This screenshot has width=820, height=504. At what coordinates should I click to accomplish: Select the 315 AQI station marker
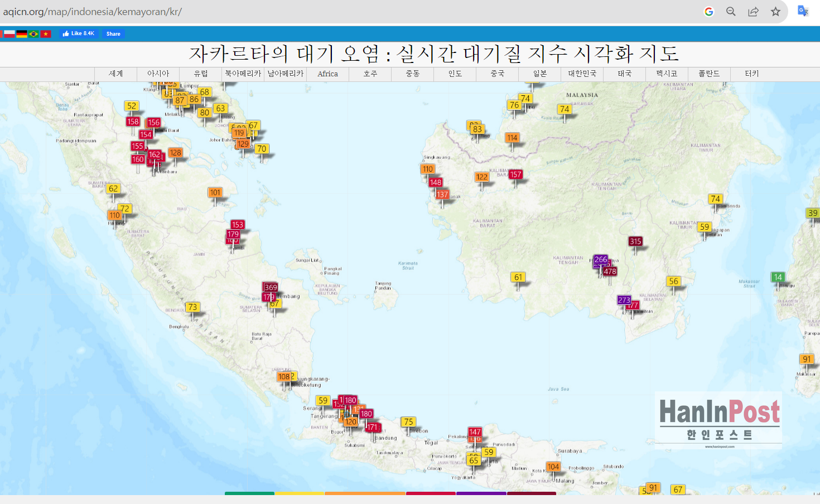pos(635,241)
